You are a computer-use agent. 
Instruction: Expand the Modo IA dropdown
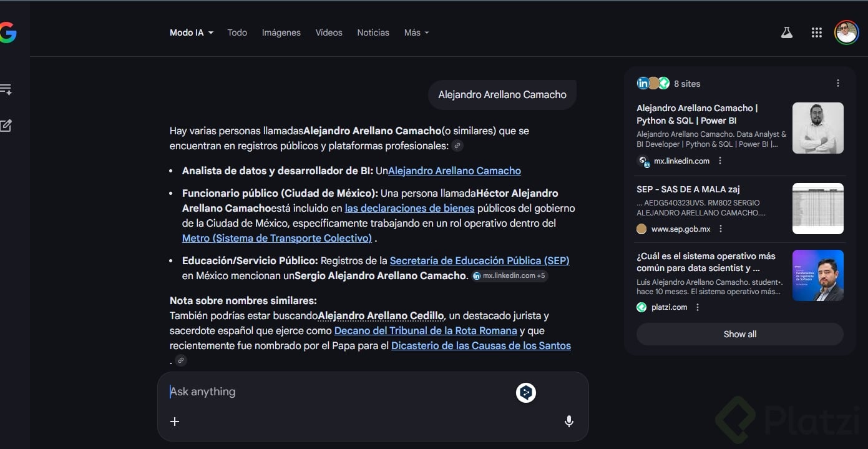[192, 32]
